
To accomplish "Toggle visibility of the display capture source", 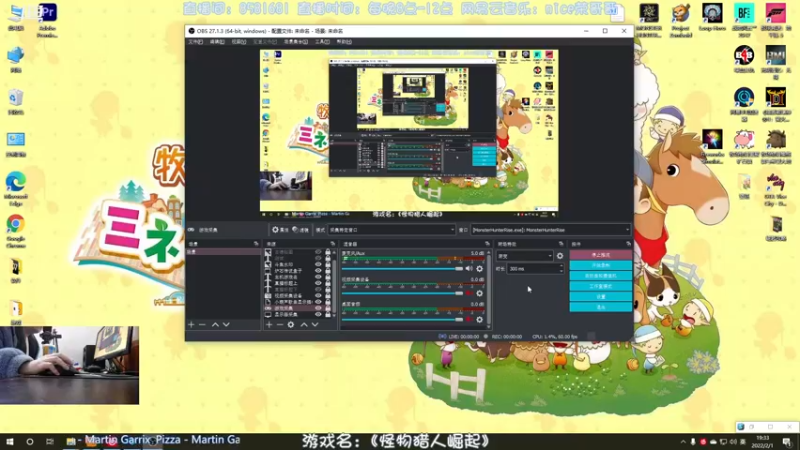I will (318, 314).
